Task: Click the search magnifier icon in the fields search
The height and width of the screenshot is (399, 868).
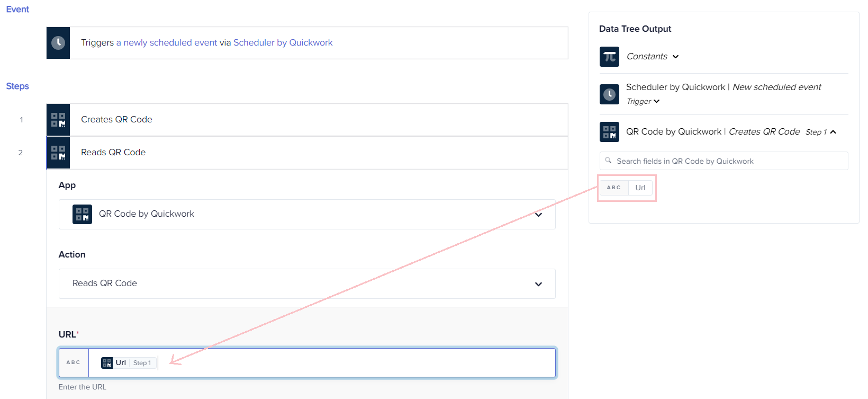Action: (x=608, y=161)
